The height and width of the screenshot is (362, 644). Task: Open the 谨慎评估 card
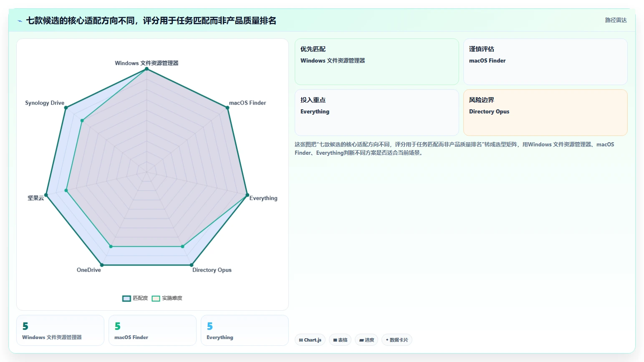pos(545,62)
